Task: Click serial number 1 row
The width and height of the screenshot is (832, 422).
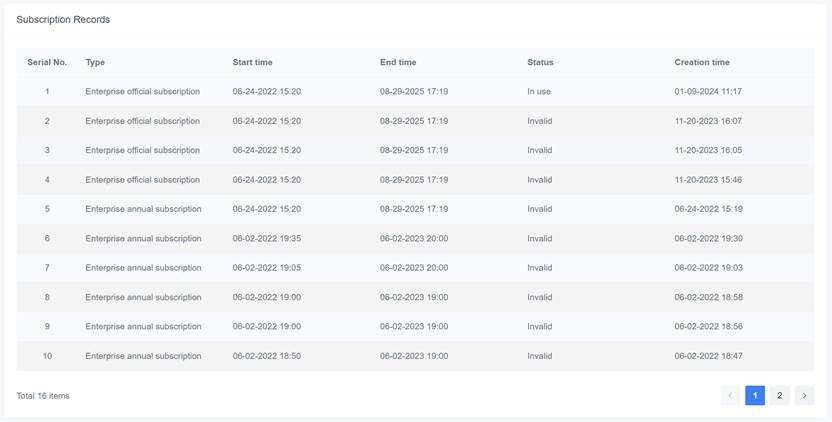Action: pyautogui.click(x=47, y=92)
